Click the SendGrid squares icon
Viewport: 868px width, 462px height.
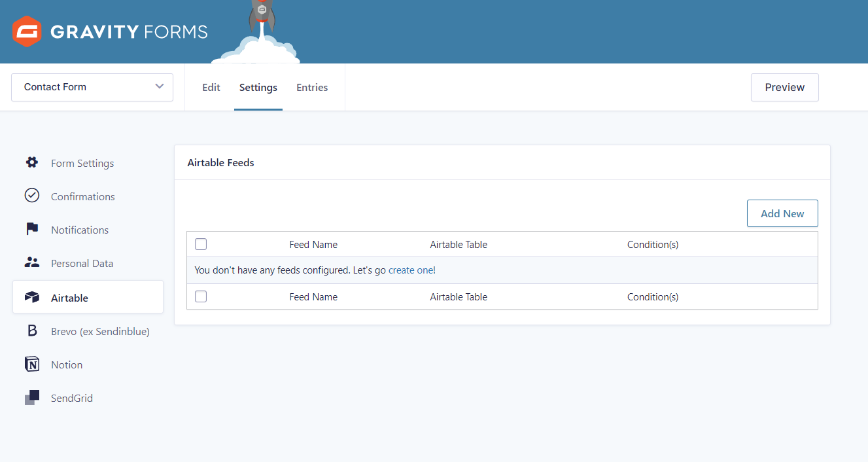(x=31, y=398)
